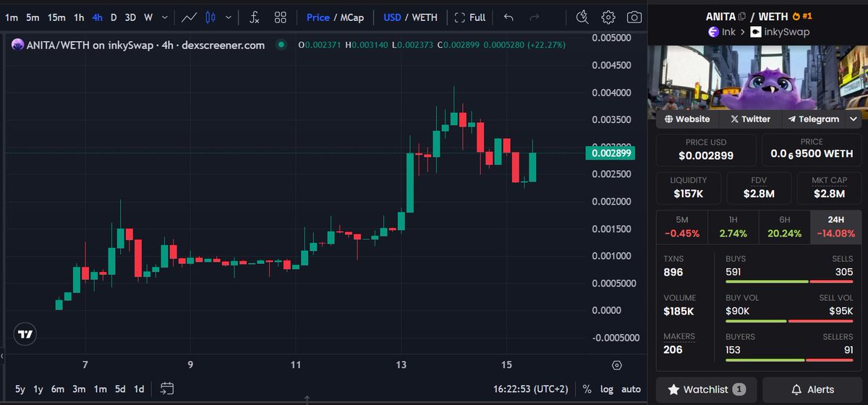Click the ANITA token banner image
Image resolution: width=868 pixels, height=405 pixels.
759,79
